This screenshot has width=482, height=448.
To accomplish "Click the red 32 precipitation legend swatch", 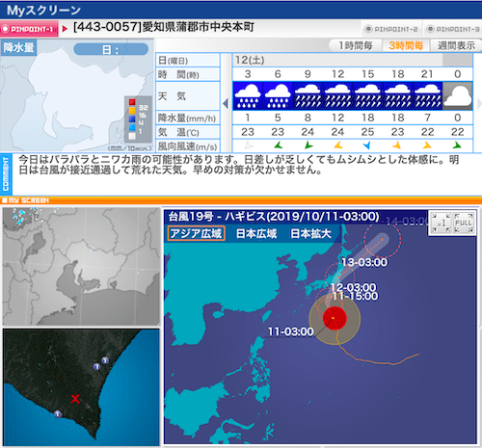I will coord(132,102).
